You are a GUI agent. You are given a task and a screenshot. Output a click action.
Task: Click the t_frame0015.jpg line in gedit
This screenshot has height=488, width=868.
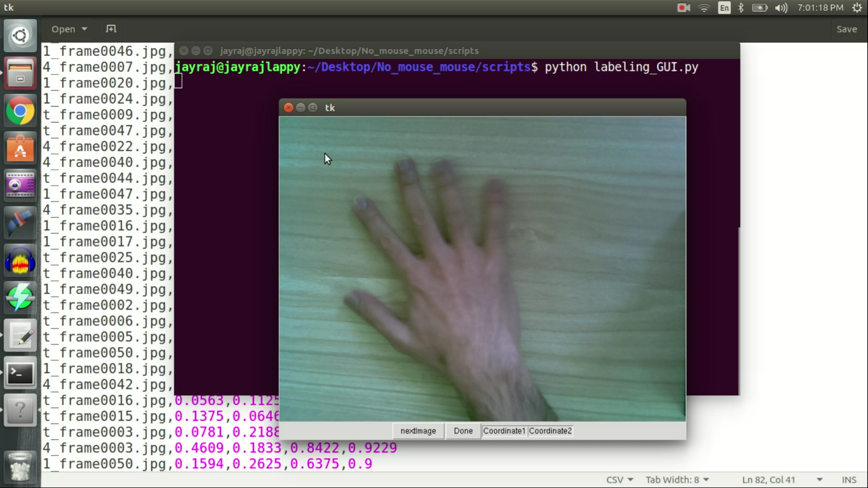[x=161, y=417]
